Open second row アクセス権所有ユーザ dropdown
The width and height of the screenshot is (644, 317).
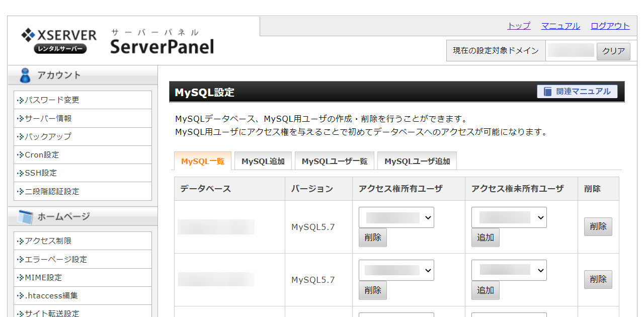(x=396, y=270)
